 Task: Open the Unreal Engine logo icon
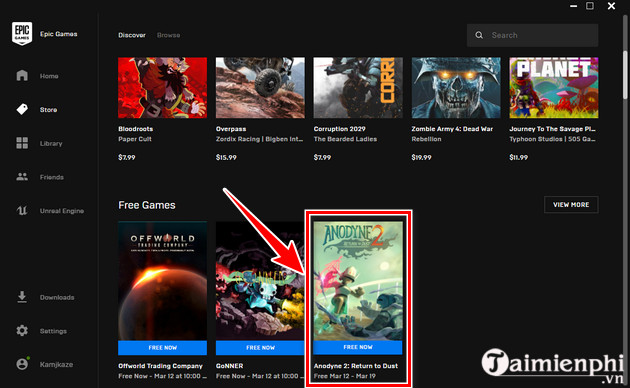[x=22, y=210]
